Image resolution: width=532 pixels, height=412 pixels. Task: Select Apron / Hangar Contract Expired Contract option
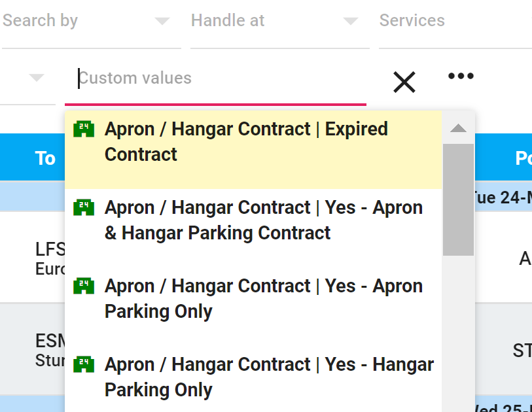[246, 142]
